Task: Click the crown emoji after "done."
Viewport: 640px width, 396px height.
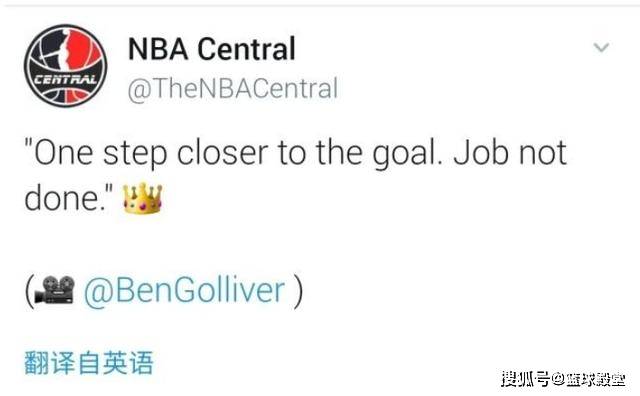Action: (142, 198)
